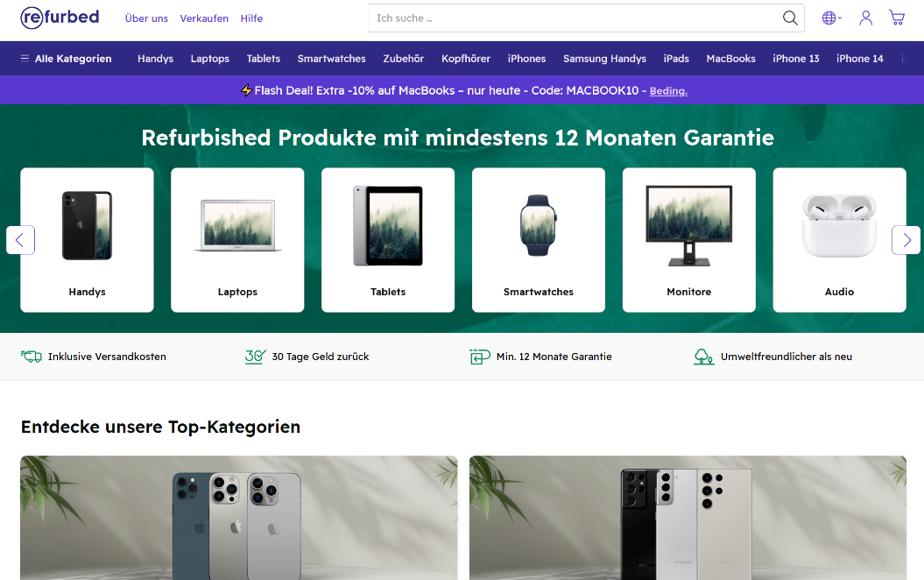Click the eco tree icon
This screenshot has height=580, width=924.
pyautogui.click(x=703, y=357)
